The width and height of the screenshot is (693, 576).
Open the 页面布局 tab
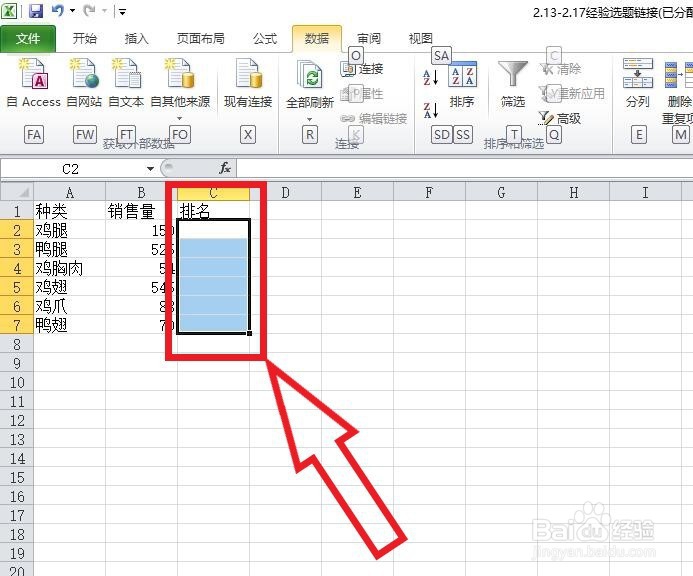[x=201, y=39]
